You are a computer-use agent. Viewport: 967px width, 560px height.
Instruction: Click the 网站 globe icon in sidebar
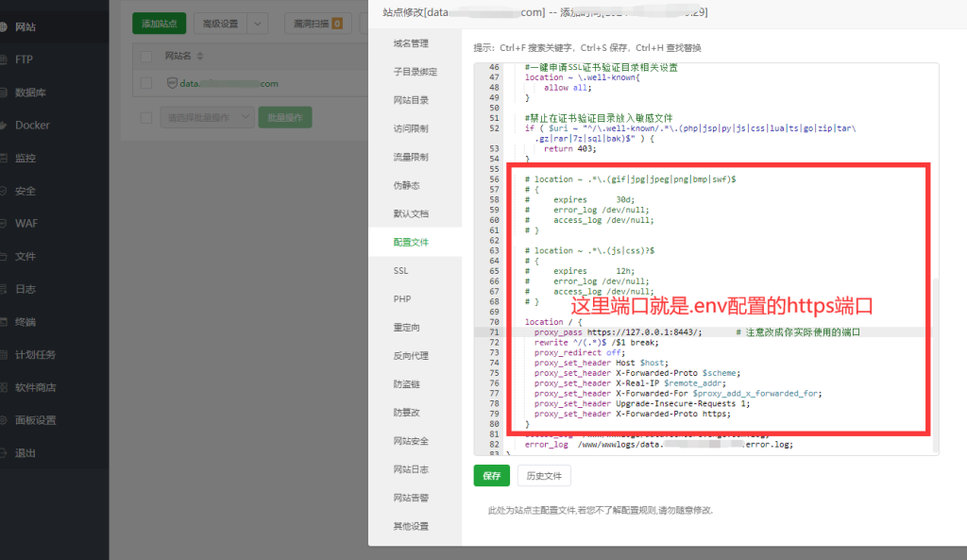coord(3,27)
